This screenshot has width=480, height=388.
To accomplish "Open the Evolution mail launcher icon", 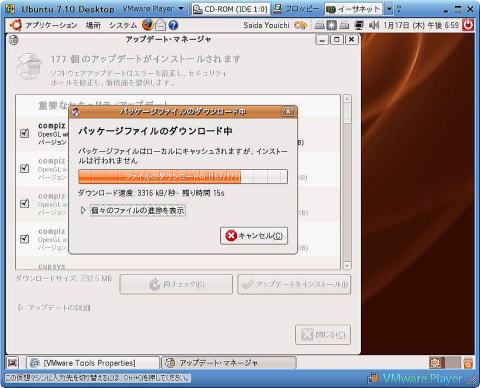I will pos(160,25).
